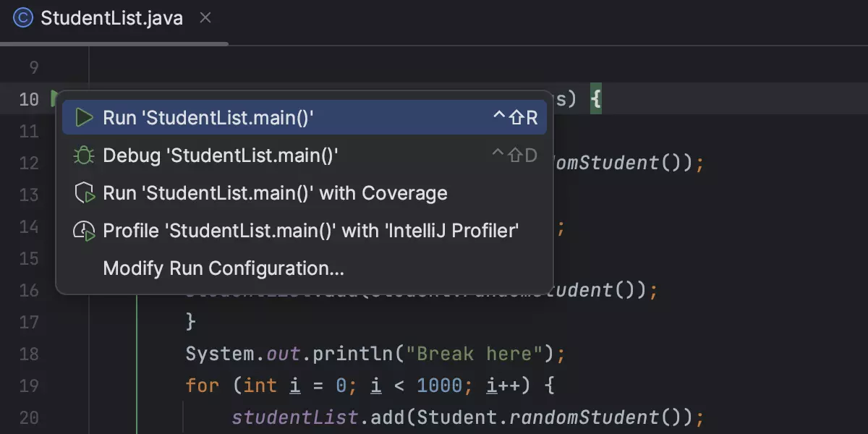
Task: Click the IntelliJ Profiler icon in the popup menu
Action: click(x=85, y=231)
